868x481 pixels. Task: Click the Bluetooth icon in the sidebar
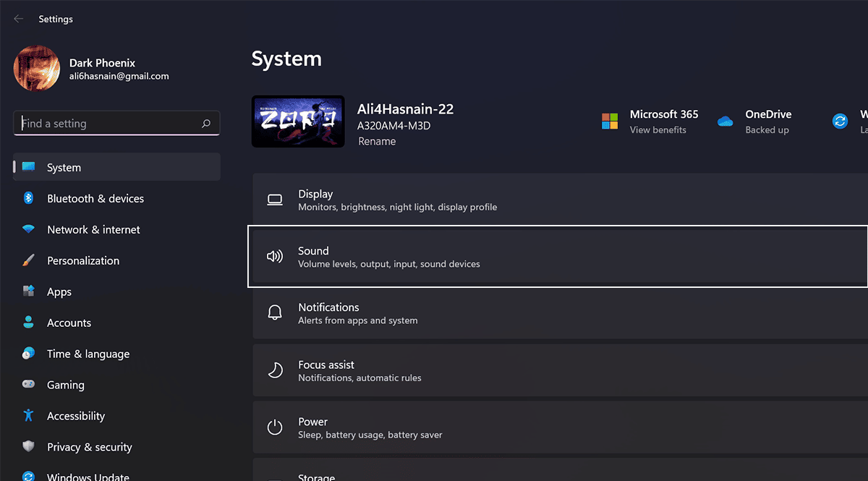pos(28,198)
